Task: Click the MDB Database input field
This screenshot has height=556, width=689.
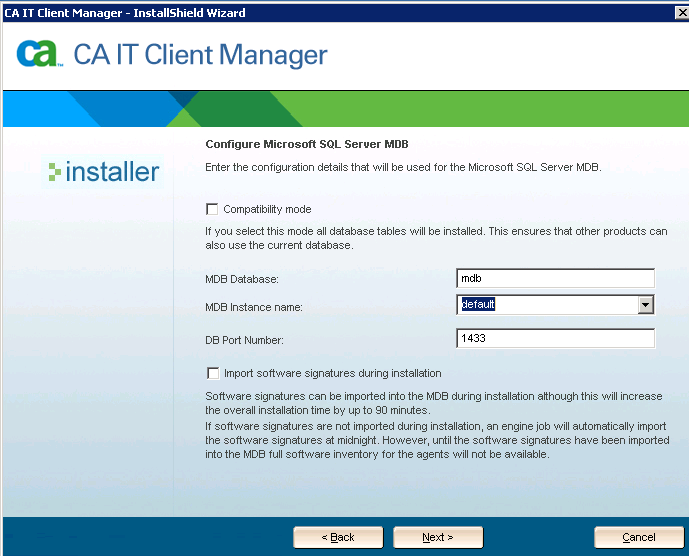Action: click(555, 278)
